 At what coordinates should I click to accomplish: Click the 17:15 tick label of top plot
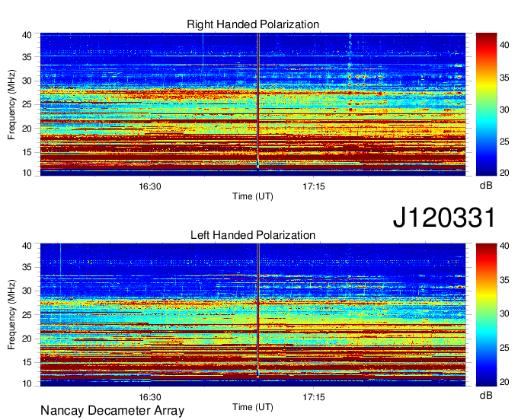314,186
